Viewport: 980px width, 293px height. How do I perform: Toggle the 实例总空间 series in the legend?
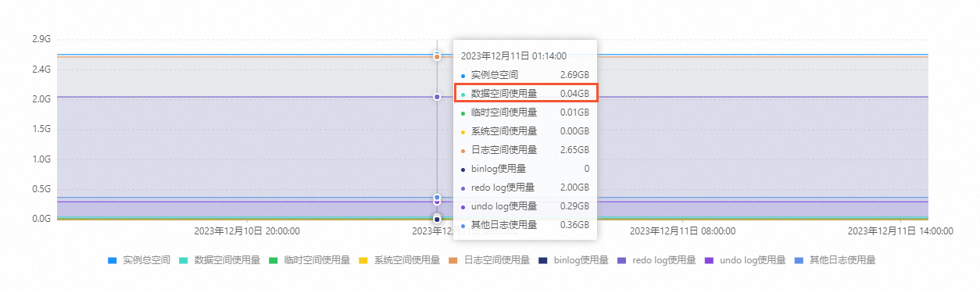138,260
